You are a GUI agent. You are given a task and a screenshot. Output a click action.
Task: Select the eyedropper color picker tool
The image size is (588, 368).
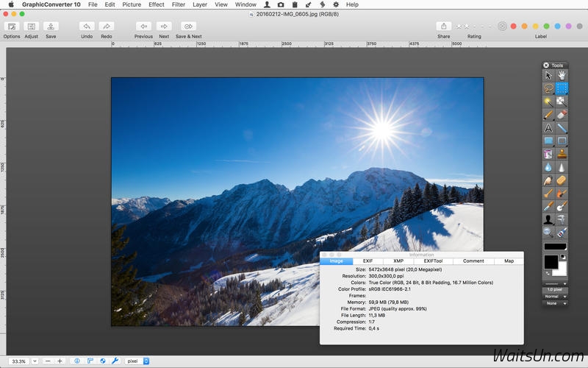[548, 207]
